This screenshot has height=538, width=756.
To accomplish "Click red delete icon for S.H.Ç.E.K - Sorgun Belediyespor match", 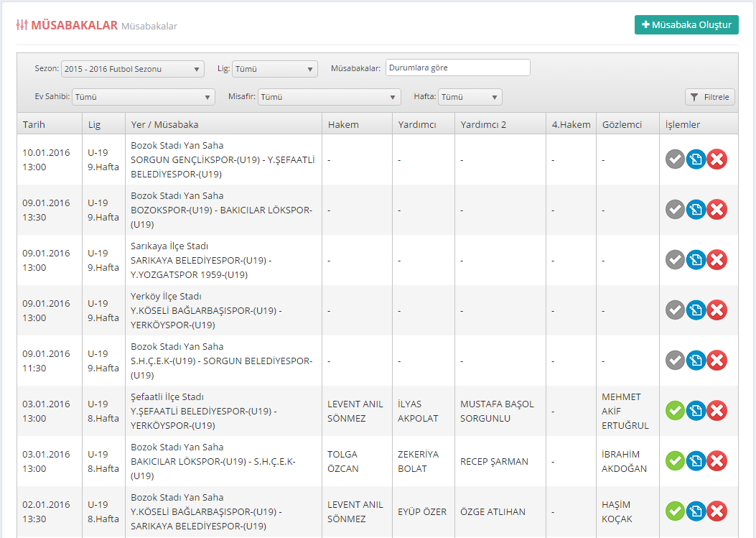I will tap(717, 361).
